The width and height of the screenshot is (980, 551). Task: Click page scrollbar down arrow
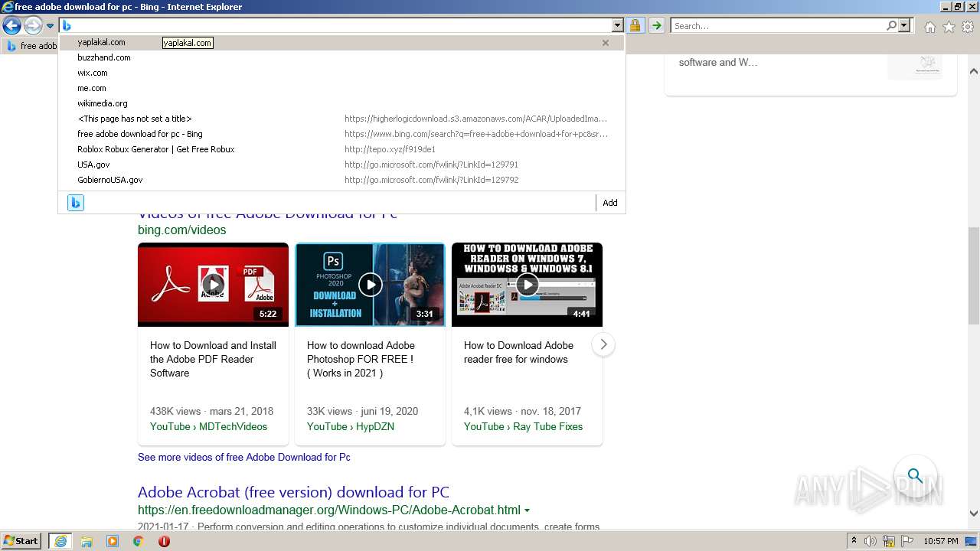point(974,514)
